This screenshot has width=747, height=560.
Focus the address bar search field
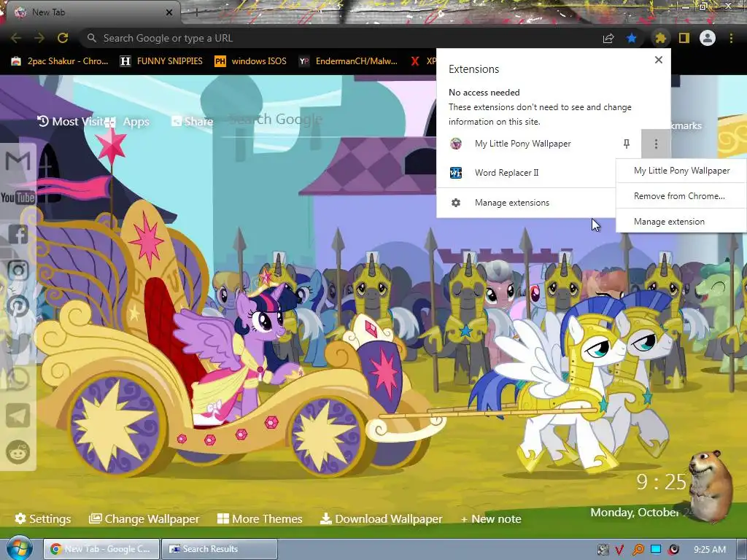tap(338, 38)
